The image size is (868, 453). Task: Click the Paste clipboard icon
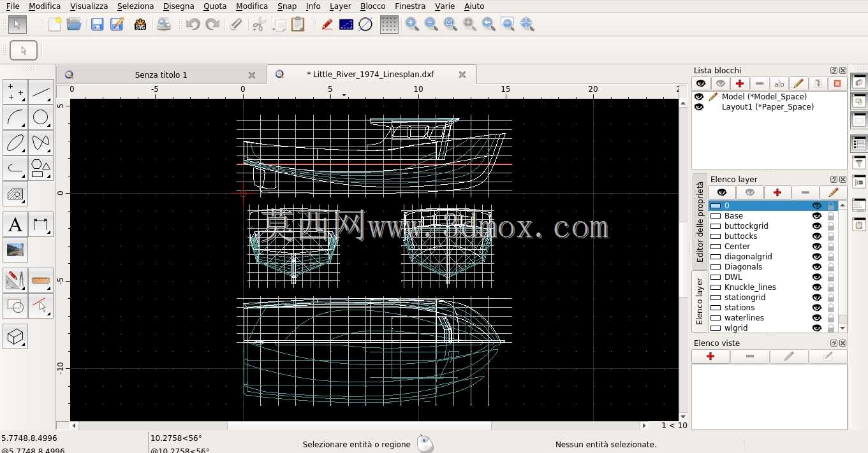[298, 24]
